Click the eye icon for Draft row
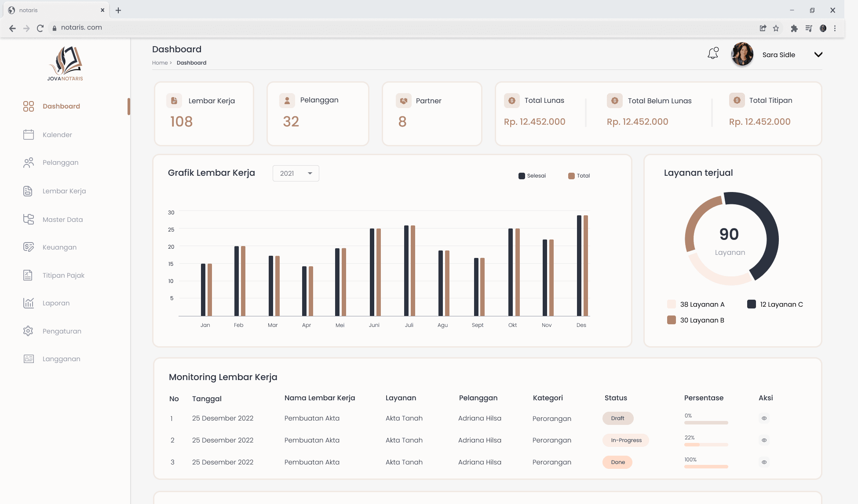This screenshot has height=504, width=858. click(764, 418)
